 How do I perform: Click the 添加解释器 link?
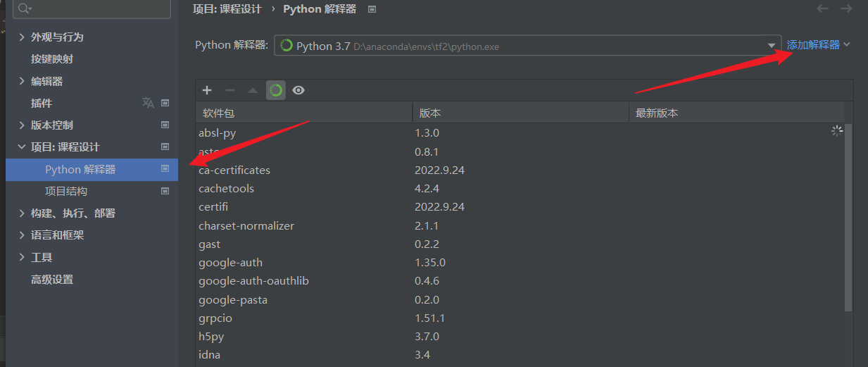click(x=813, y=45)
